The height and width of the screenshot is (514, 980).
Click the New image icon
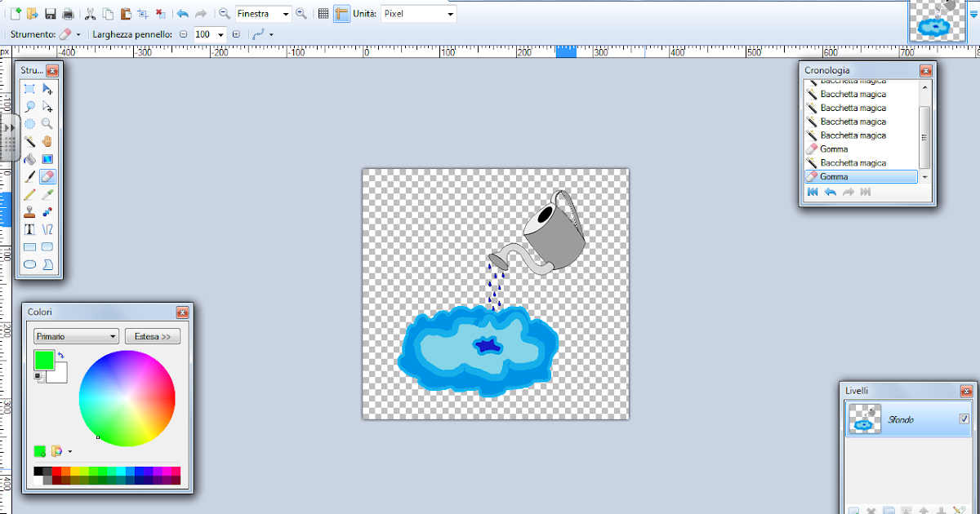[x=16, y=14]
